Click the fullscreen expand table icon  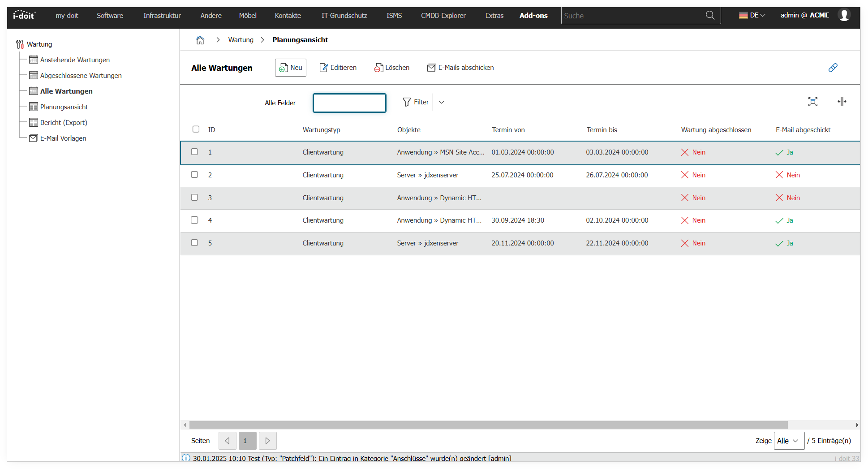click(812, 102)
